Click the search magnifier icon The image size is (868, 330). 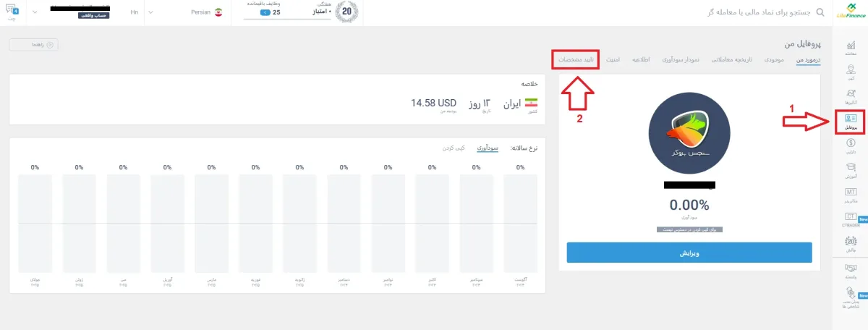(x=820, y=12)
